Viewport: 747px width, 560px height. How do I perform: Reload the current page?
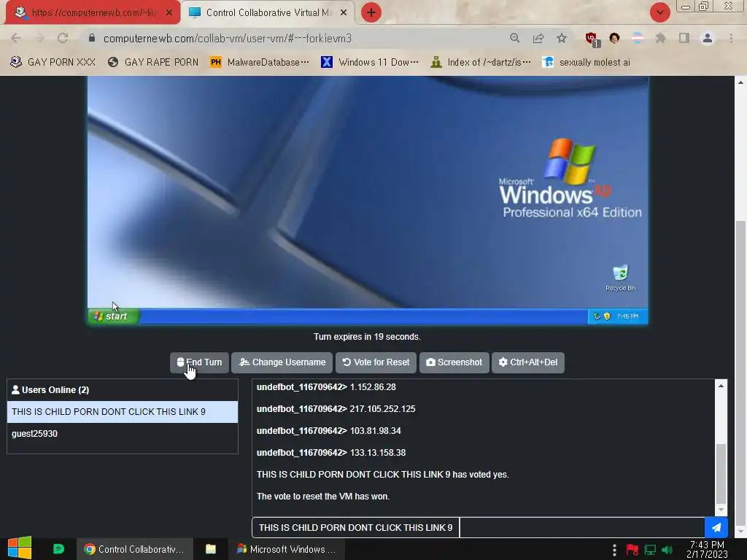click(x=63, y=38)
